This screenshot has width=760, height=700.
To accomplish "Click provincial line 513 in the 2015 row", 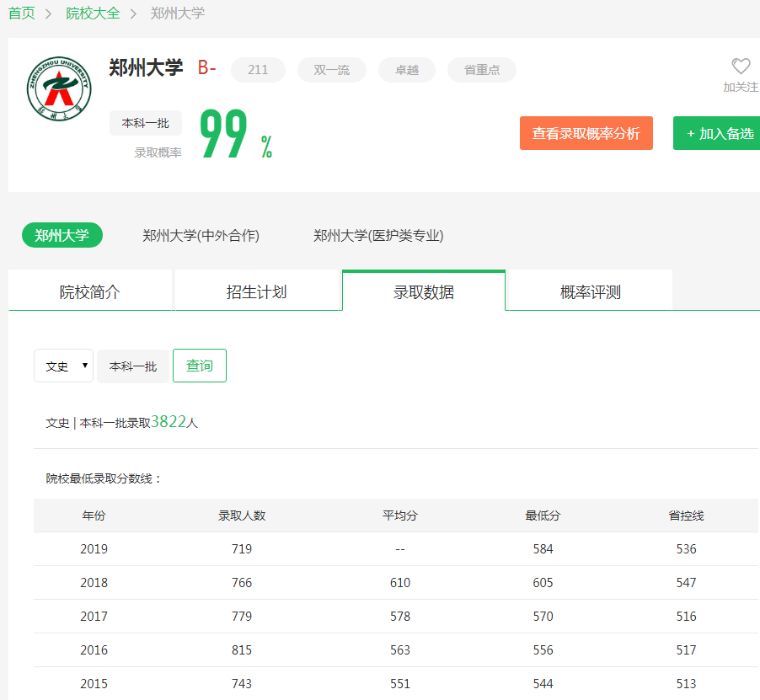I will (x=687, y=683).
